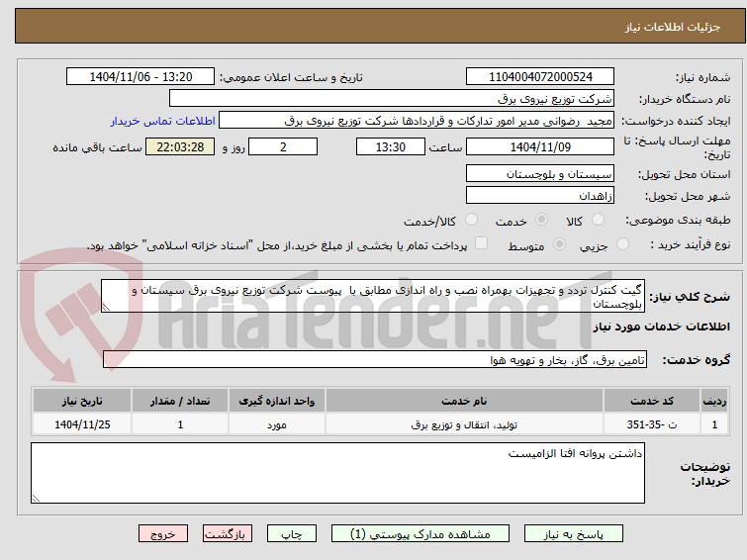Open مشاهده مدارک پیوستی (1) attachments
This screenshot has height=560, width=747.
pyautogui.click(x=420, y=534)
